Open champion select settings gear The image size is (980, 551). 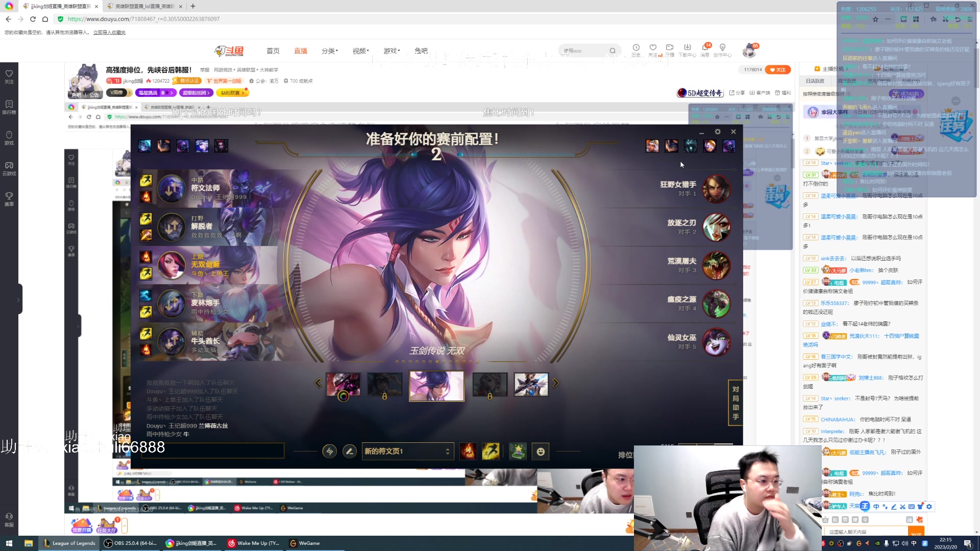click(x=718, y=132)
